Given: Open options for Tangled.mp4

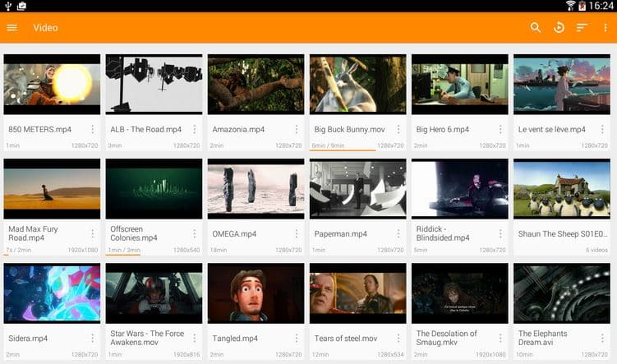Looking at the screenshot, I should pyautogui.click(x=297, y=338).
